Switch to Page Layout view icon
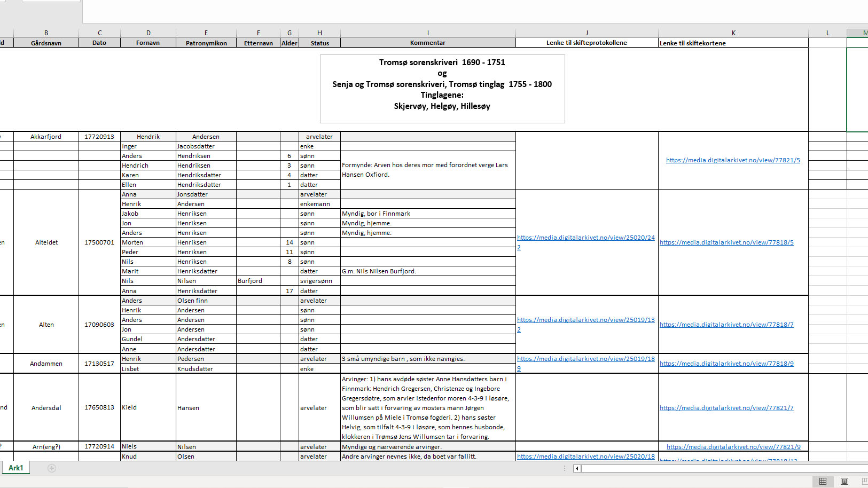 click(x=844, y=481)
